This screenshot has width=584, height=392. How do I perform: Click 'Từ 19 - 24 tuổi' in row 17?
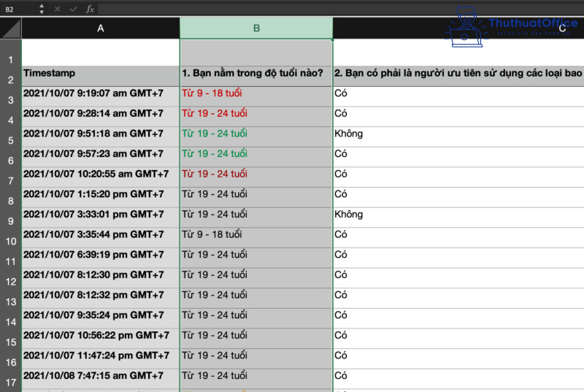pos(256,379)
